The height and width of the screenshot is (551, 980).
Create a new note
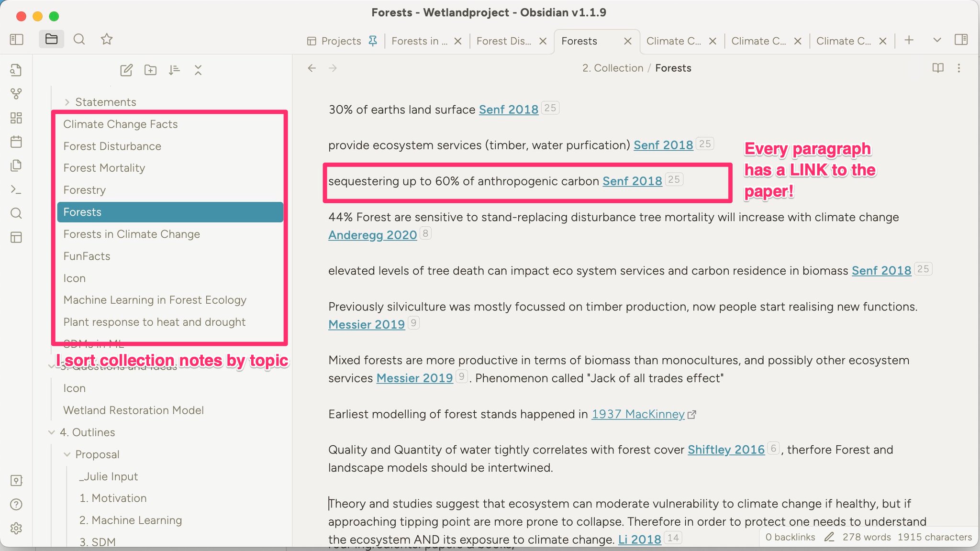click(x=126, y=70)
